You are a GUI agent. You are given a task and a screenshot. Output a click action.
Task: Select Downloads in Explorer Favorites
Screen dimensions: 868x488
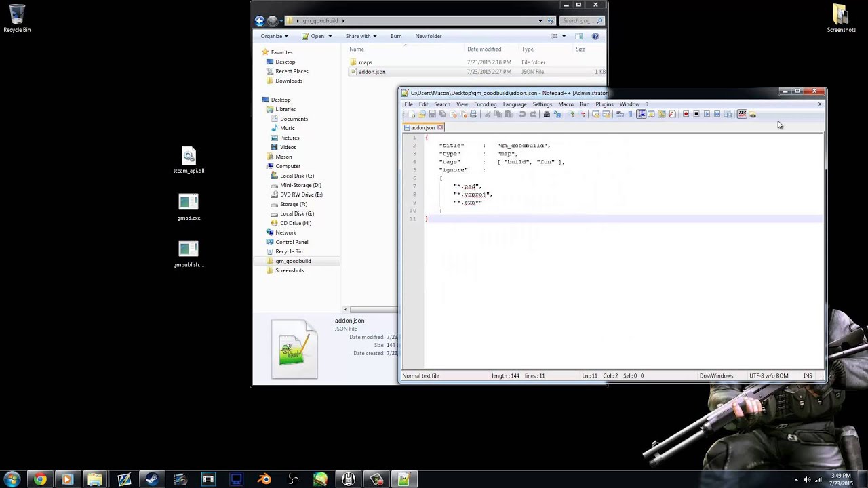tap(289, 81)
